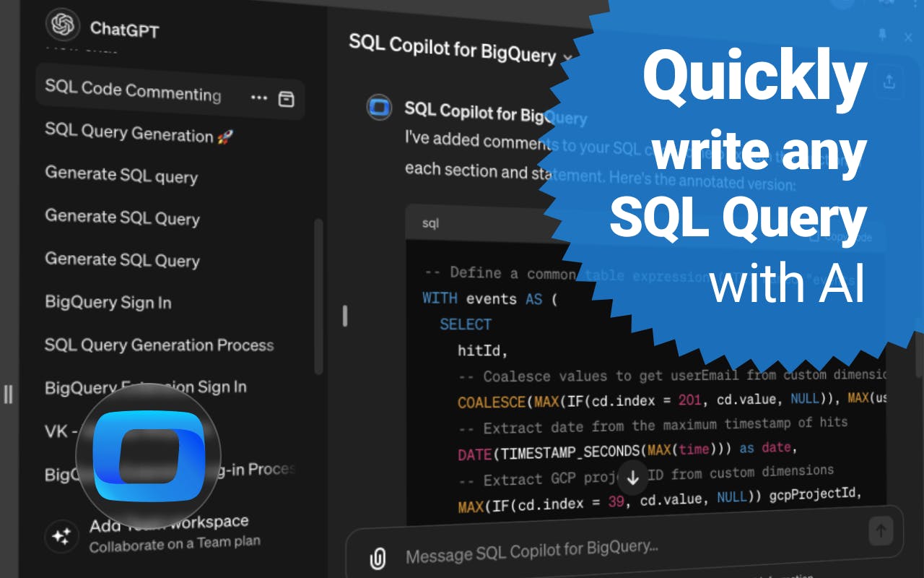The width and height of the screenshot is (924, 578).
Task: Click the share chat icon at top right
Action: [x=889, y=82]
